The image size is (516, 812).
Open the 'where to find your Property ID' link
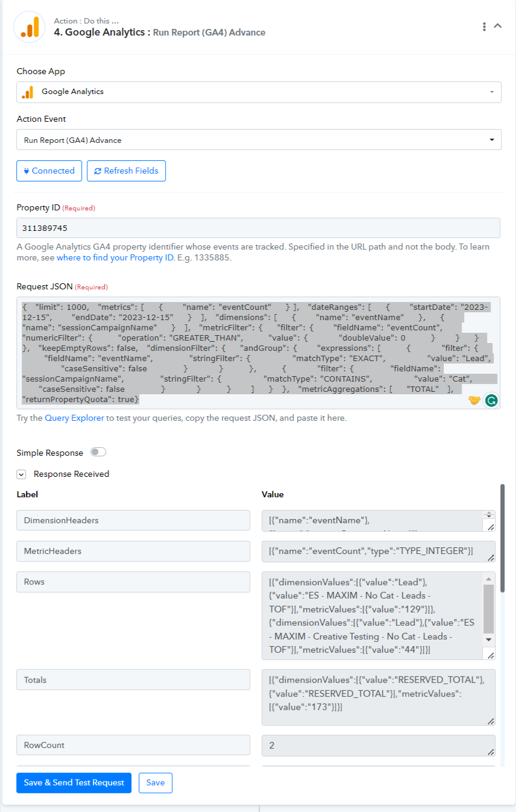(115, 258)
